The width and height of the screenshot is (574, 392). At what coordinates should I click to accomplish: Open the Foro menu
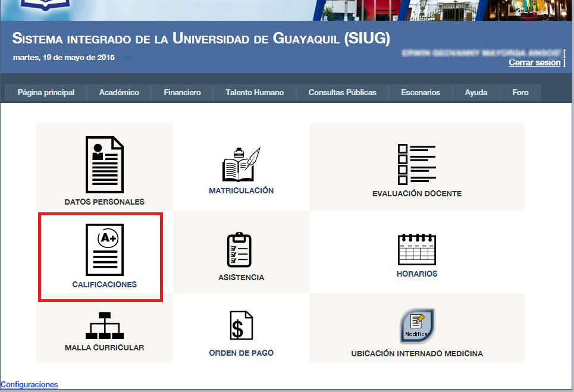click(520, 92)
